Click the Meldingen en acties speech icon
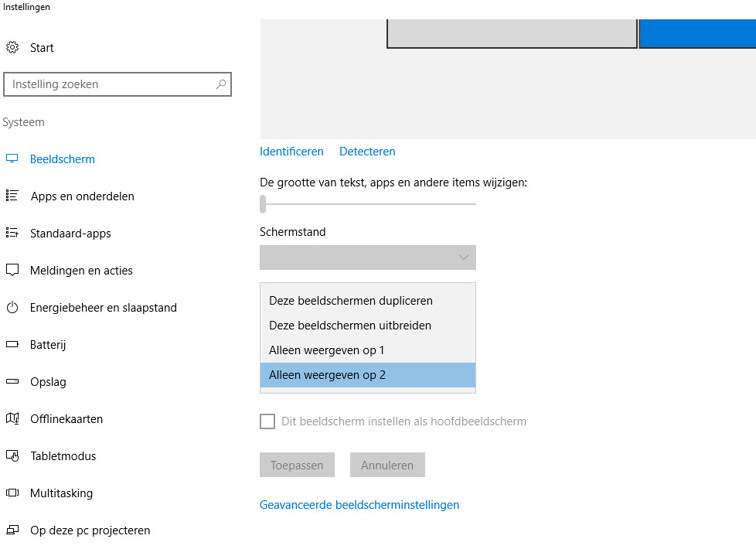Image resolution: width=756 pixels, height=556 pixels. [x=12, y=270]
